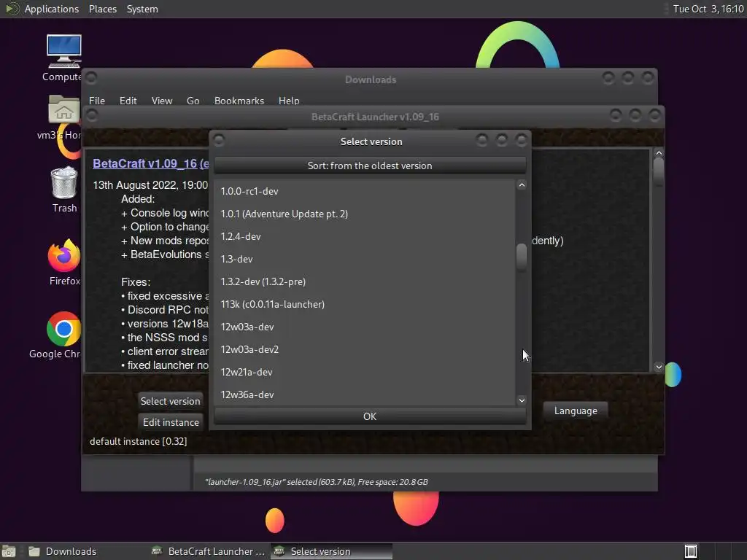Click default instance [0.32] label
Viewport: 747px width, 560px height.
(x=138, y=441)
